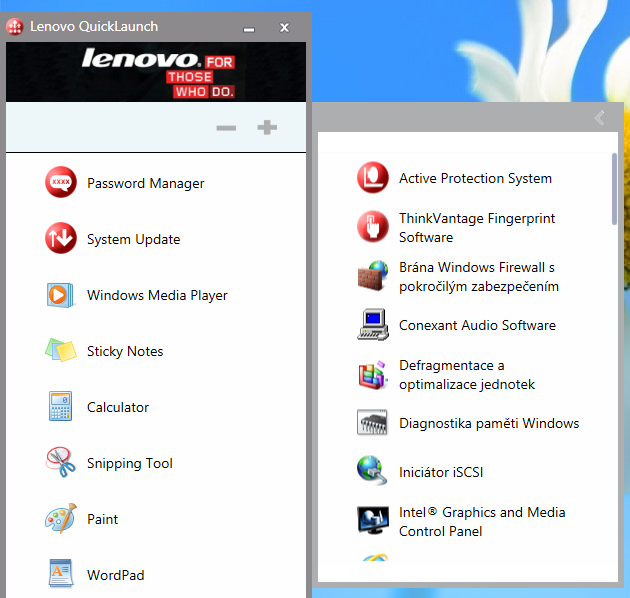Open Windows Media Player icon

point(60,295)
